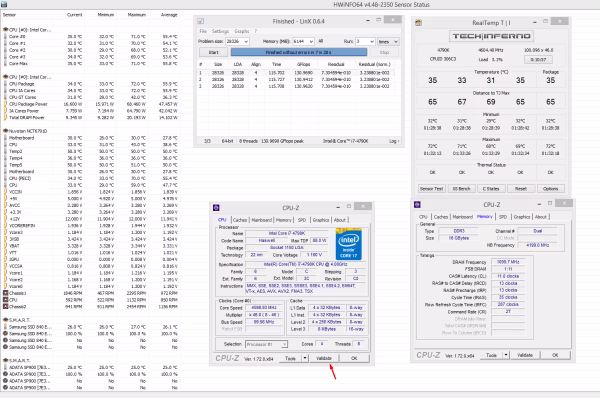
Task: Open the Graphs menu in LinX
Action: (x=241, y=31)
